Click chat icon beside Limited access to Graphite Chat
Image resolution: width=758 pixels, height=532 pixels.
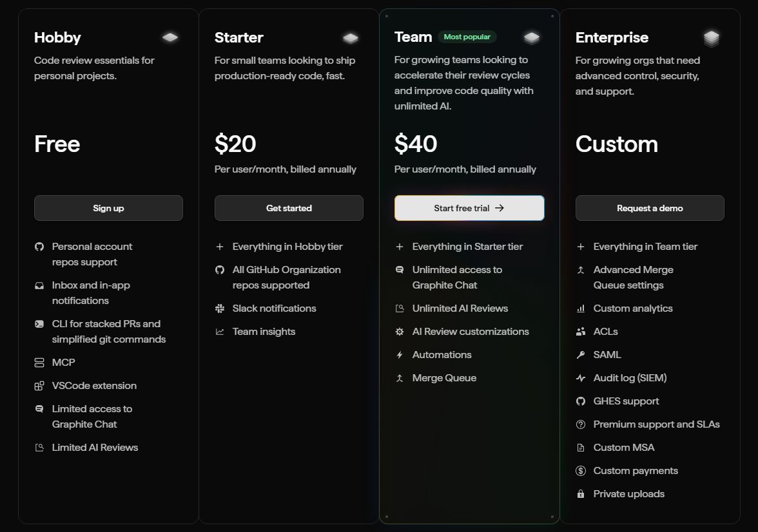39,409
